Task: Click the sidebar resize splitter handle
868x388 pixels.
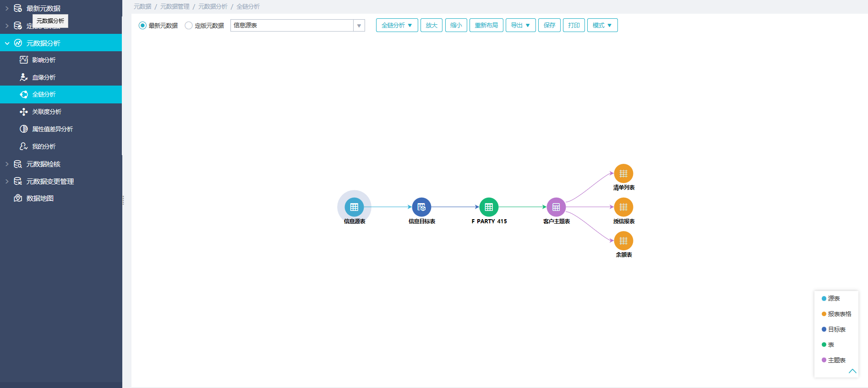Action: [x=123, y=200]
